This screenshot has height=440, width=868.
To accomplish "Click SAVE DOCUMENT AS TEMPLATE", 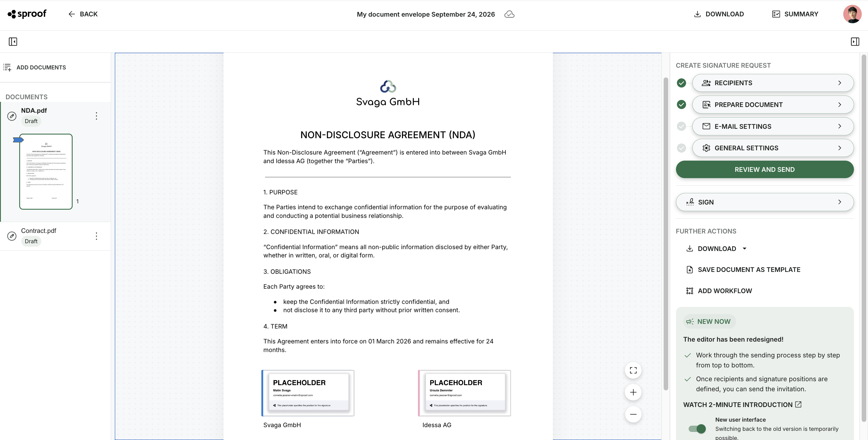I will (x=743, y=270).
